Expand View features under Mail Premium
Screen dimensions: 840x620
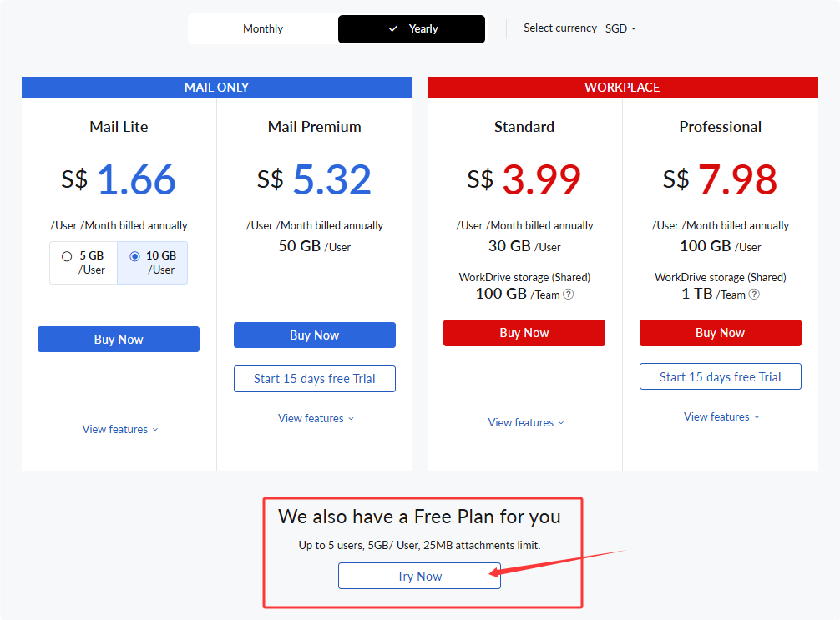(316, 419)
